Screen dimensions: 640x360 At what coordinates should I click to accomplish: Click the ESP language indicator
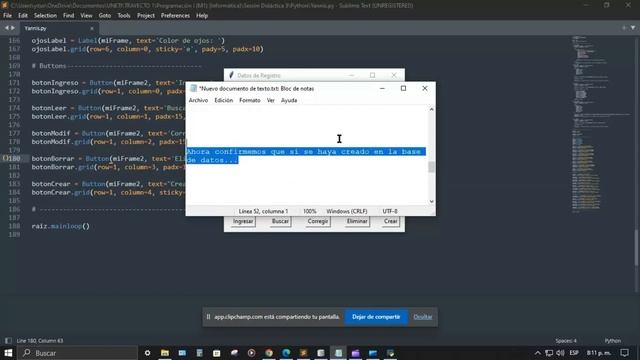[574, 353]
